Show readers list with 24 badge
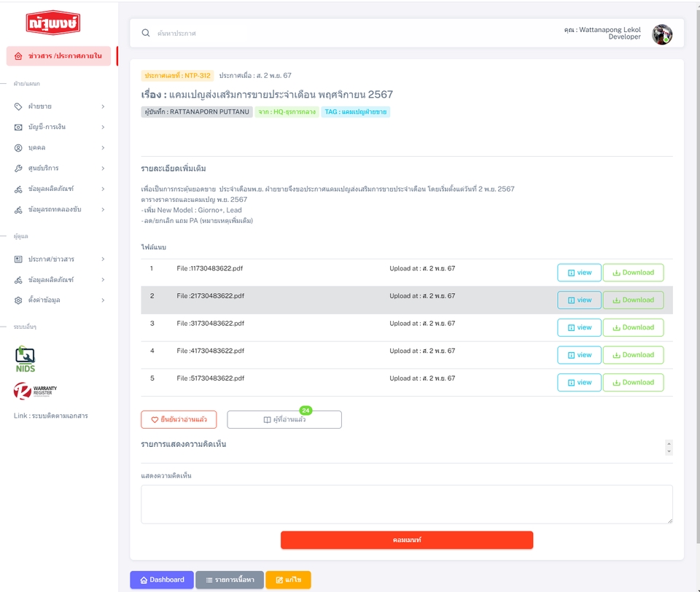 tap(284, 420)
